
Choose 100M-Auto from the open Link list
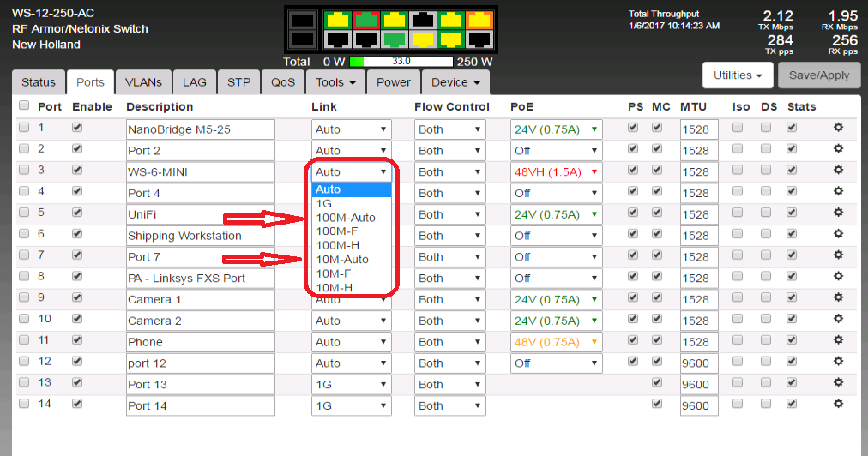point(346,218)
